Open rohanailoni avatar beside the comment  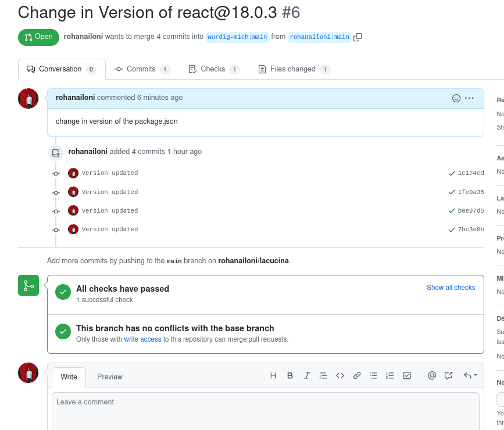(28, 98)
